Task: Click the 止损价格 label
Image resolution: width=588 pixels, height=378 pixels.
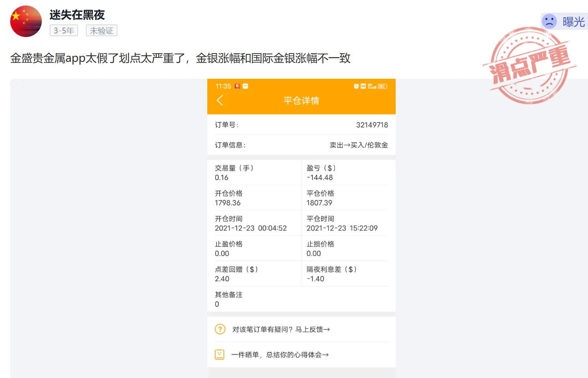Action: [x=320, y=244]
